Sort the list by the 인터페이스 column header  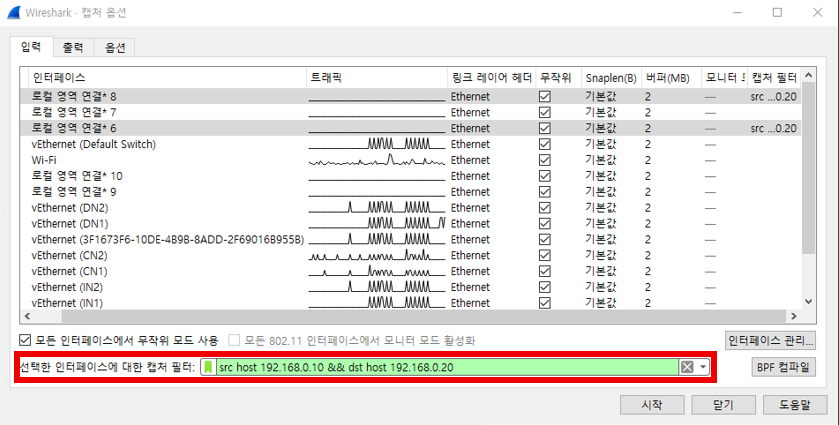[60, 77]
